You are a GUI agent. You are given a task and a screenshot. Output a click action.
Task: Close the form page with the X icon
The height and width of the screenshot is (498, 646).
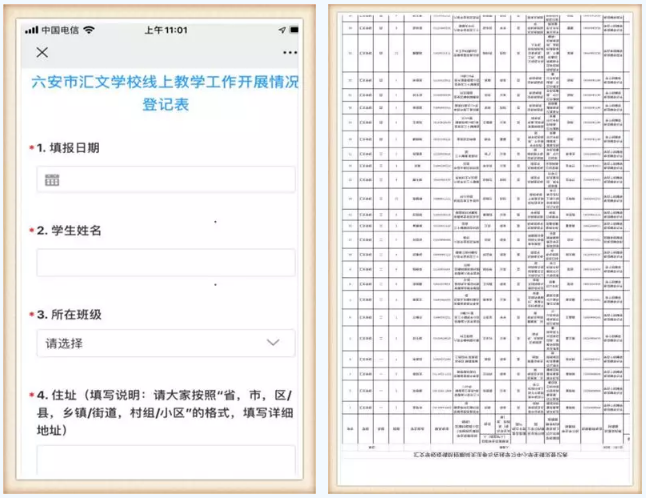click(42, 52)
